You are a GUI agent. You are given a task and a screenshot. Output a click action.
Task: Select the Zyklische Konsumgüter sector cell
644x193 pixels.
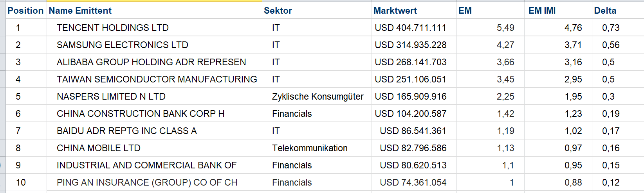pyautogui.click(x=317, y=96)
